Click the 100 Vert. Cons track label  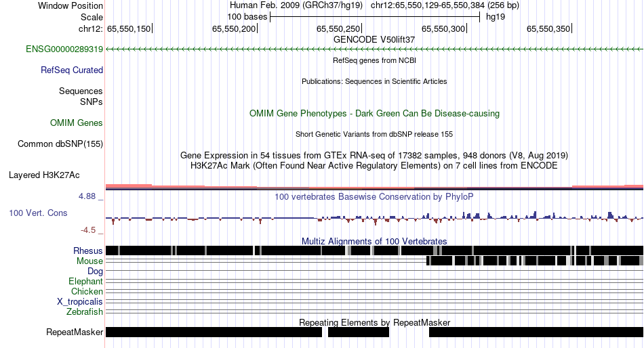[x=38, y=213]
